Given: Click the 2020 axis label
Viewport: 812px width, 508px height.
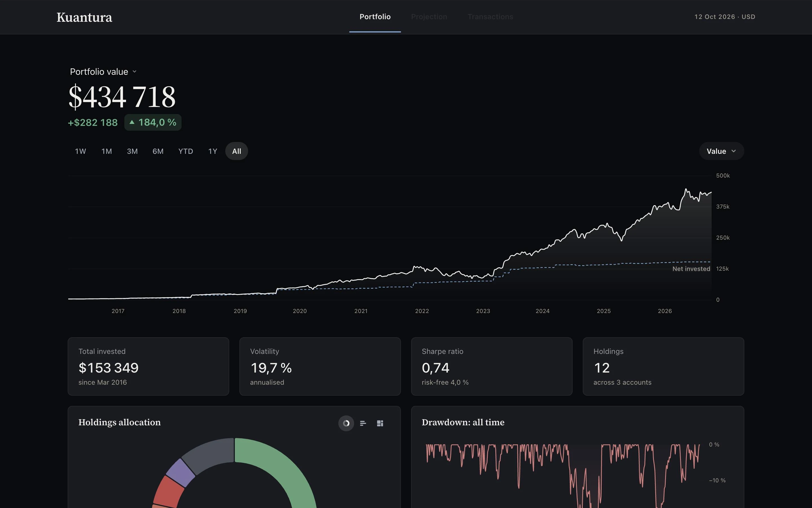Looking at the screenshot, I should tap(300, 311).
